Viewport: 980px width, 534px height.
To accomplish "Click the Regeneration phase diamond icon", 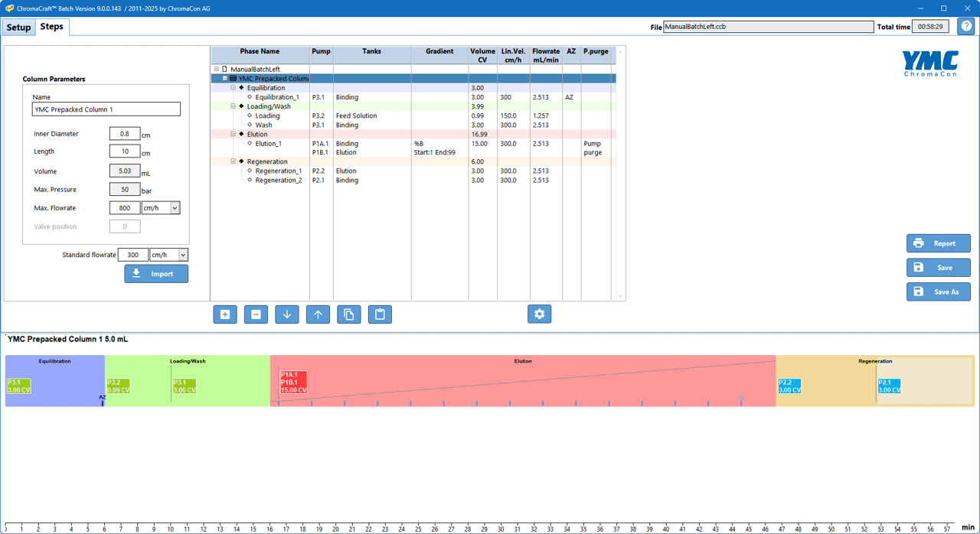I will (x=241, y=161).
